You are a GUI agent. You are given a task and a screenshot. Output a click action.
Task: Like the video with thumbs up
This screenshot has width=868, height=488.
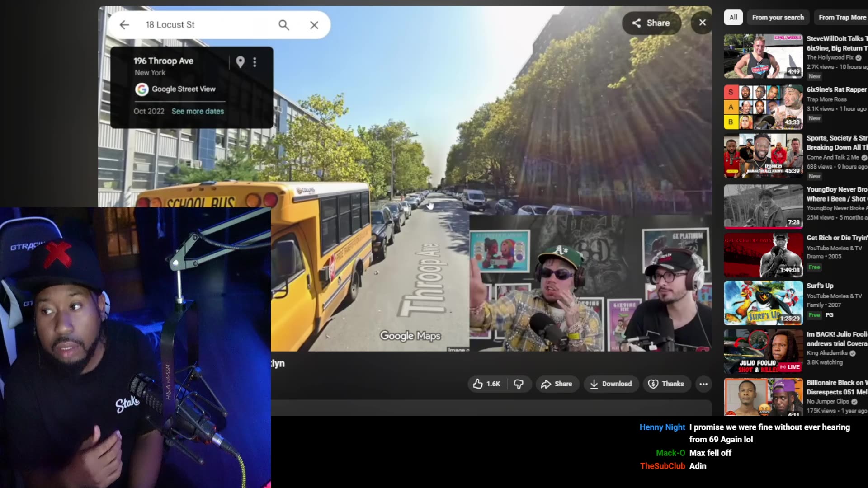tap(487, 384)
